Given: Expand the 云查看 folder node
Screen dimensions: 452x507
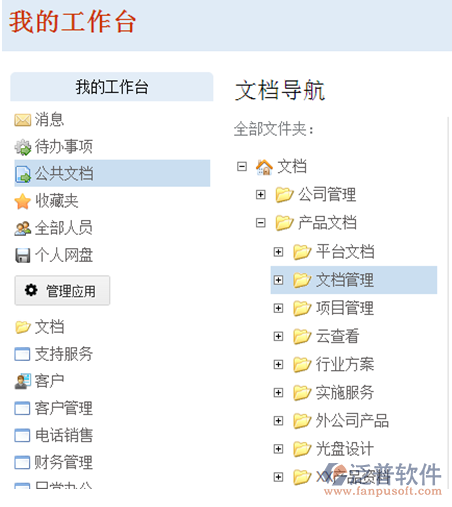Looking at the screenshot, I should pos(278,336).
